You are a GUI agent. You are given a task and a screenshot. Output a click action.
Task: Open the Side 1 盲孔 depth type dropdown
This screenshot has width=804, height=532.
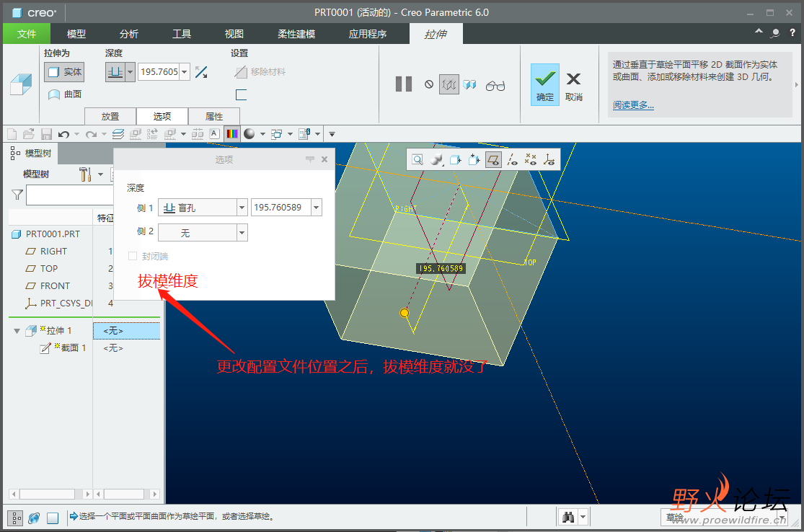(x=242, y=208)
